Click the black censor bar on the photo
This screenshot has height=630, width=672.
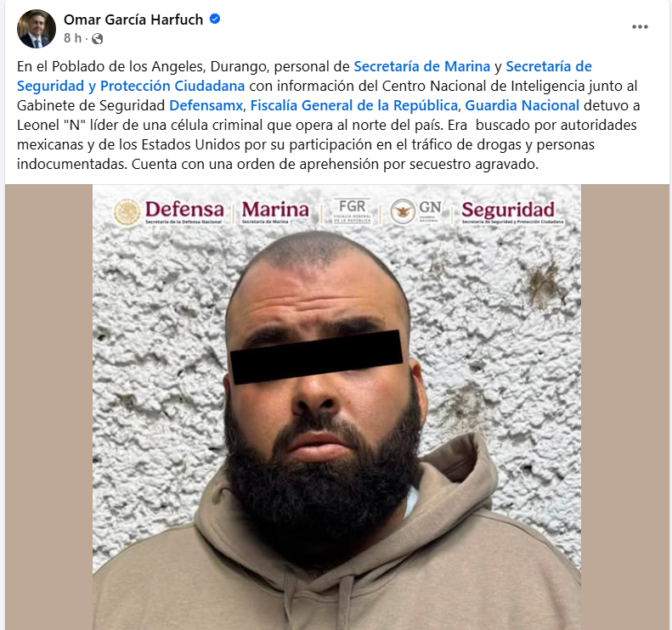[x=316, y=357]
